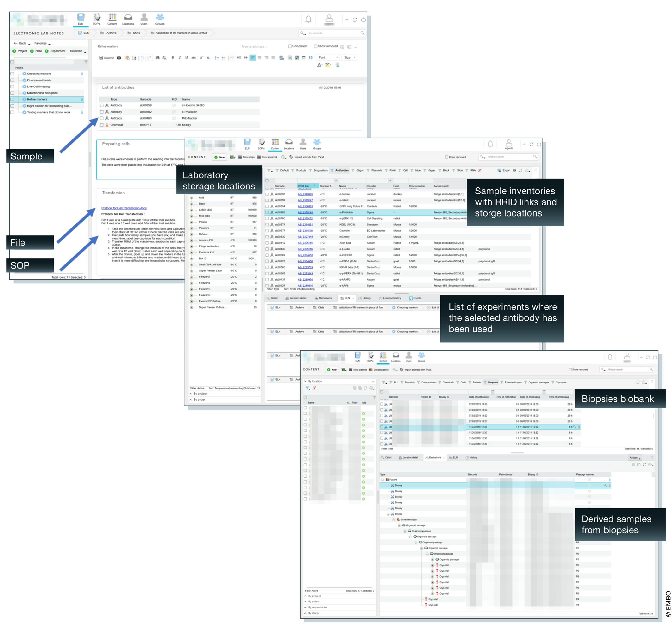Expand Freezer A storage location
The image size is (672, 629).
[191, 277]
